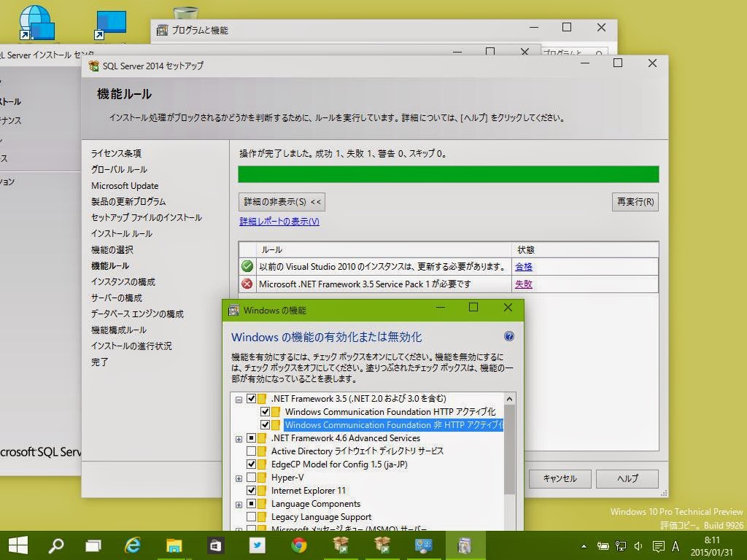Image resolution: width=747 pixels, height=560 pixels.
Task: Check Legacy Language Support checkbox
Action: tap(251, 517)
